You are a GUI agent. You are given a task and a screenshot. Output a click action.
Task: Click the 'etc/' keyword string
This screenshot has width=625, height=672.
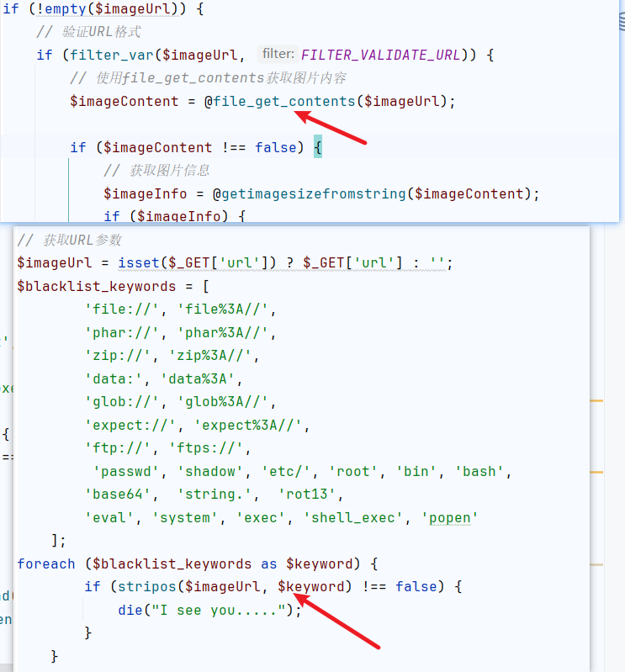(x=286, y=472)
